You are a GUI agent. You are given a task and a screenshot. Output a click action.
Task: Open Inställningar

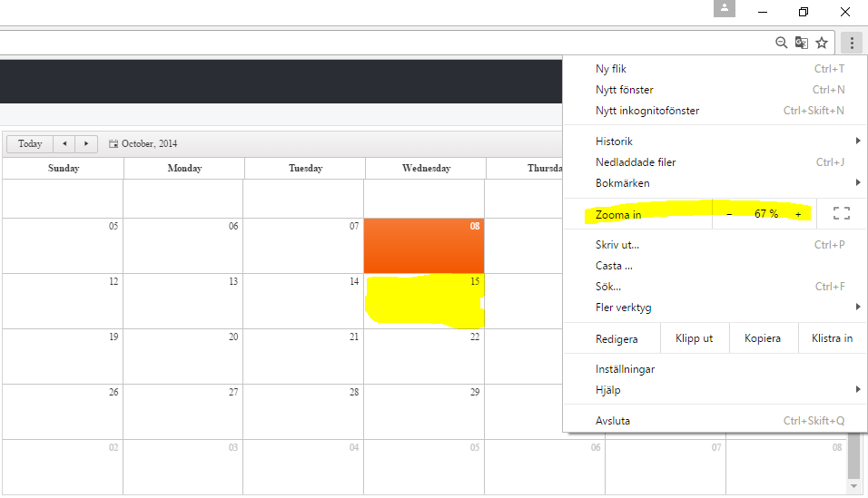click(x=715, y=369)
